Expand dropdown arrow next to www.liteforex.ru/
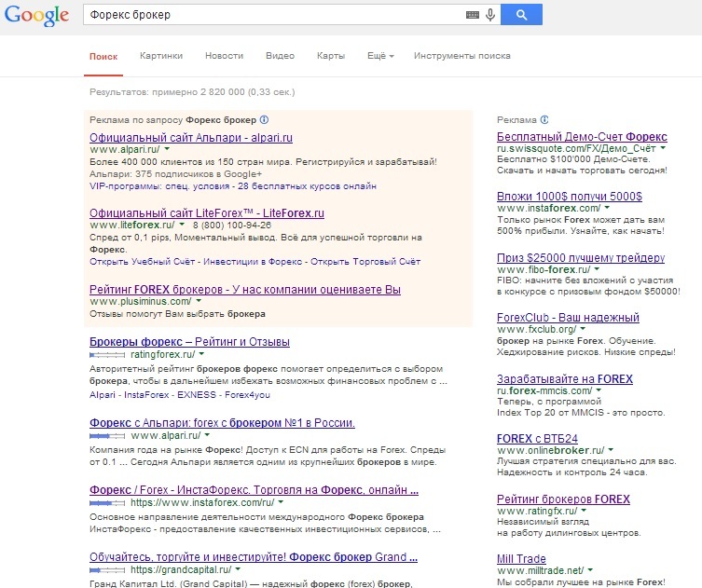Viewport: 702px width, 588px height. click(182, 225)
